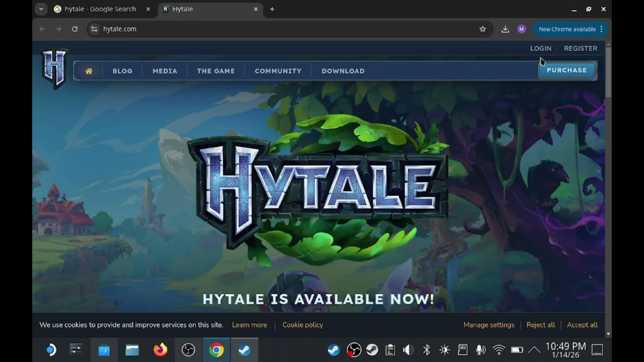
Task: Open the system settings sliders icon on taskbar
Action: (x=76, y=349)
